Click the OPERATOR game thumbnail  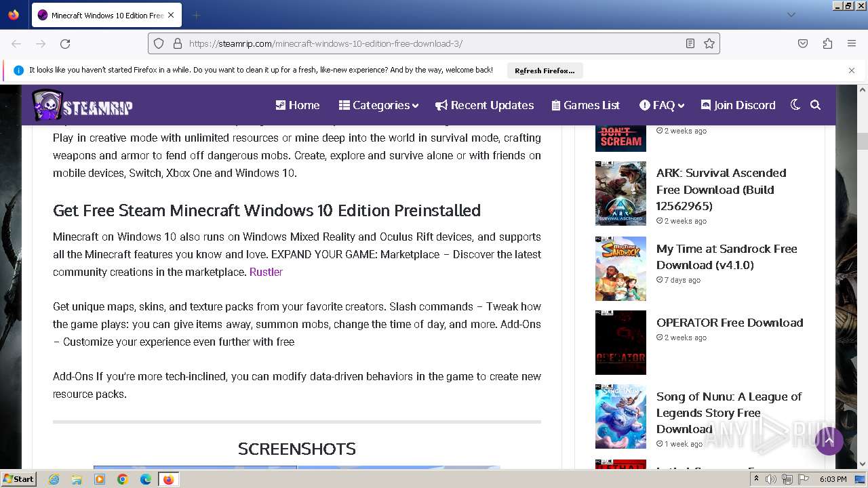pyautogui.click(x=620, y=342)
